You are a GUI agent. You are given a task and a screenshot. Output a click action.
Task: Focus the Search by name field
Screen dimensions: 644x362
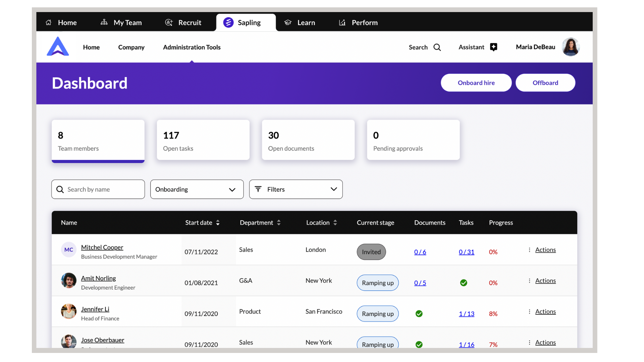click(98, 189)
